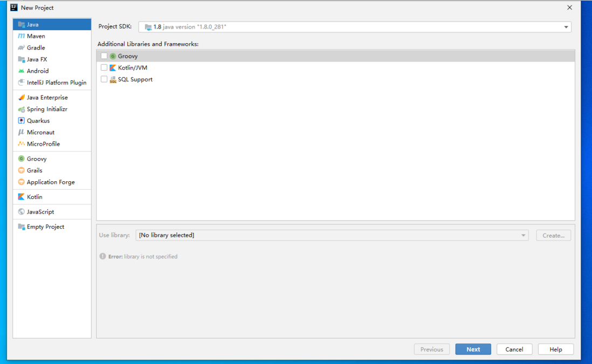Click the "Error: library is not specified" message

click(x=143, y=256)
